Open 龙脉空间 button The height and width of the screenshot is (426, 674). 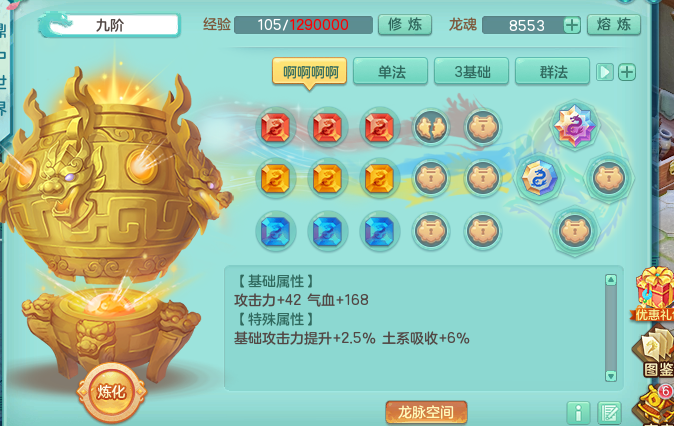(426, 412)
